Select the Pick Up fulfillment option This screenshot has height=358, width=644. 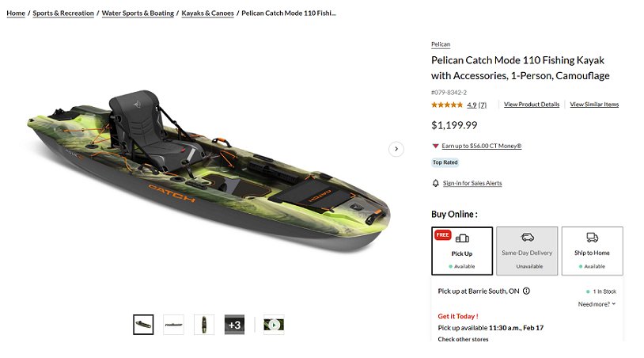point(462,250)
